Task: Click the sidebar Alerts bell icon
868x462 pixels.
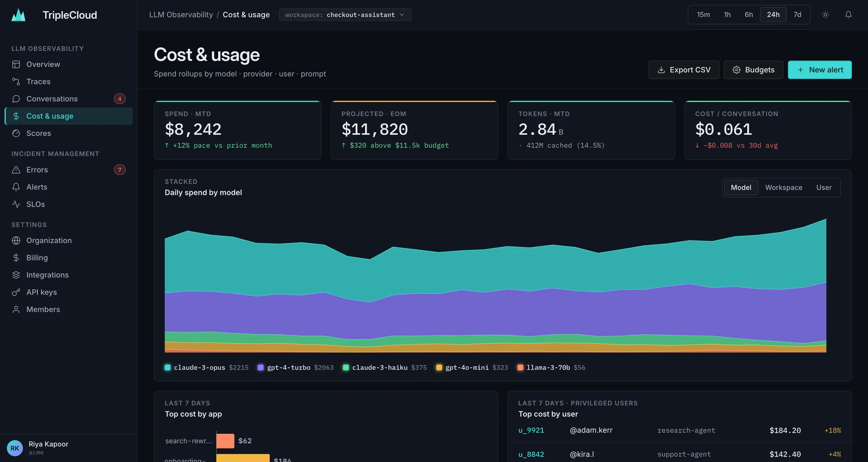Action: pos(16,187)
